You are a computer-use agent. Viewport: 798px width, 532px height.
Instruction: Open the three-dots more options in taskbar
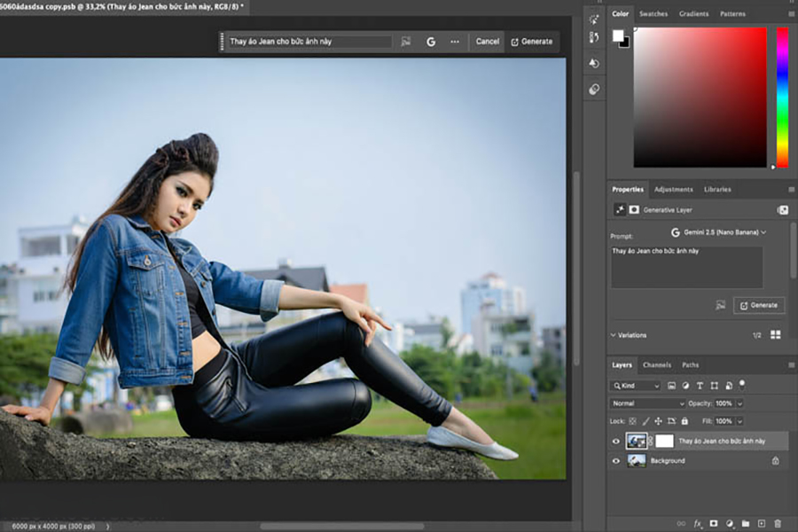[x=455, y=42]
